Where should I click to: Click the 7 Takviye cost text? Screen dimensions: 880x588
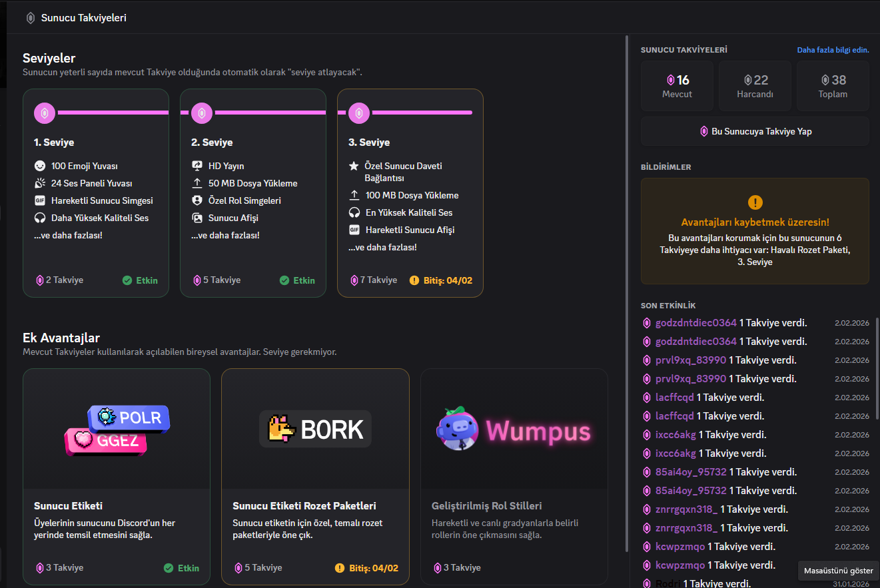pyautogui.click(x=378, y=280)
